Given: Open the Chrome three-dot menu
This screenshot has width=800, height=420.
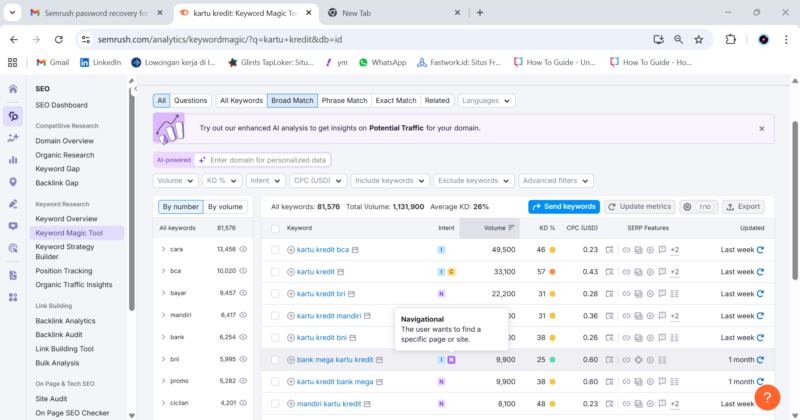Looking at the screenshot, I should tap(786, 39).
